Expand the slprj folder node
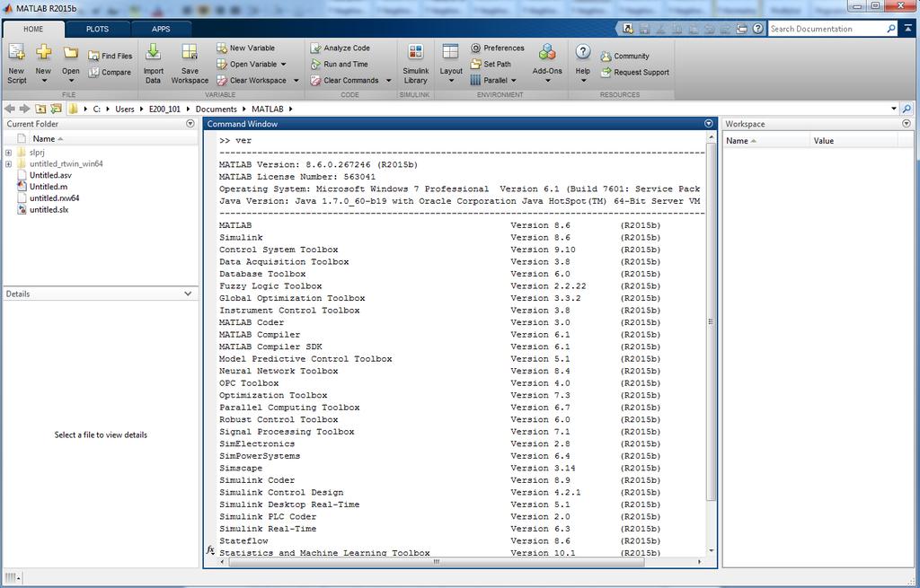The width and height of the screenshot is (920, 588). (8, 153)
